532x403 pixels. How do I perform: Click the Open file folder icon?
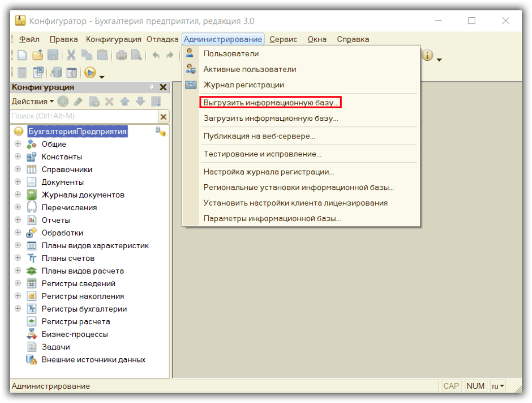pyautogui.click(x=38, y=55)
